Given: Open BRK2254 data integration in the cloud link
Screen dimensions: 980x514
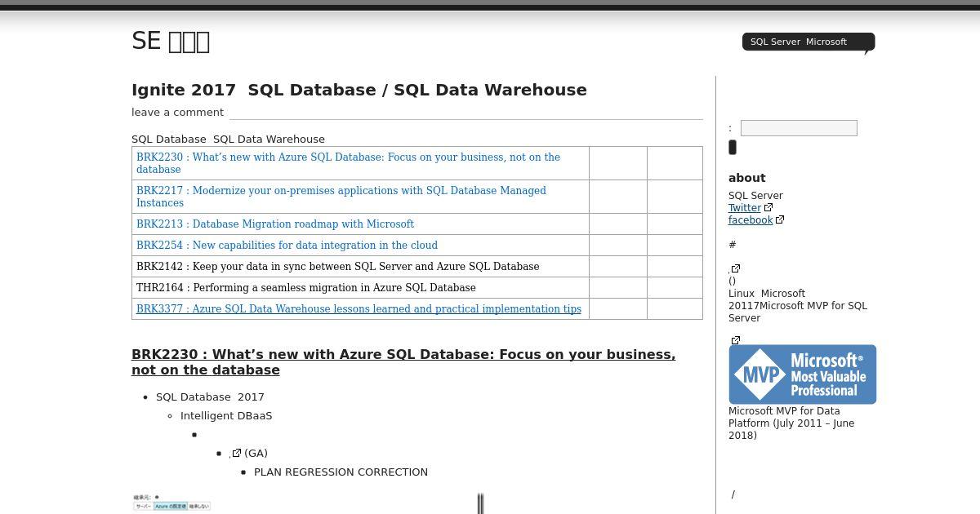Looking at the screenshot, I should [x=287, y=245].
